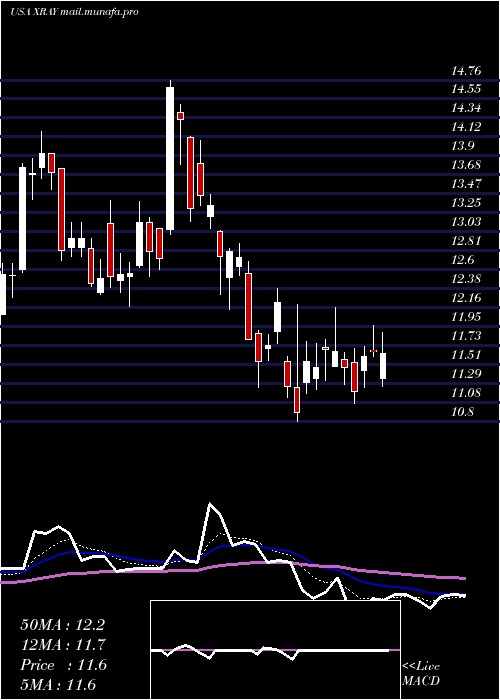The image size is (500, 700).
Task: Click the 10.8 price axis label
Action: coord(462,412)
